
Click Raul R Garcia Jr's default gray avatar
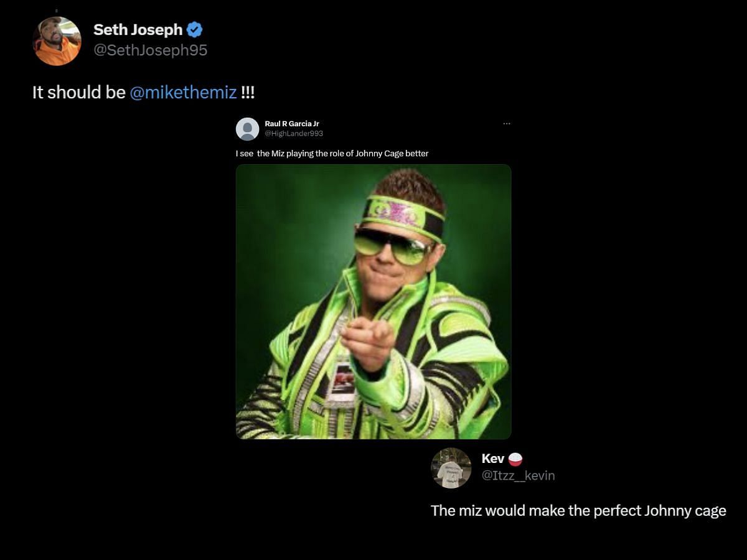click(247, 129)
